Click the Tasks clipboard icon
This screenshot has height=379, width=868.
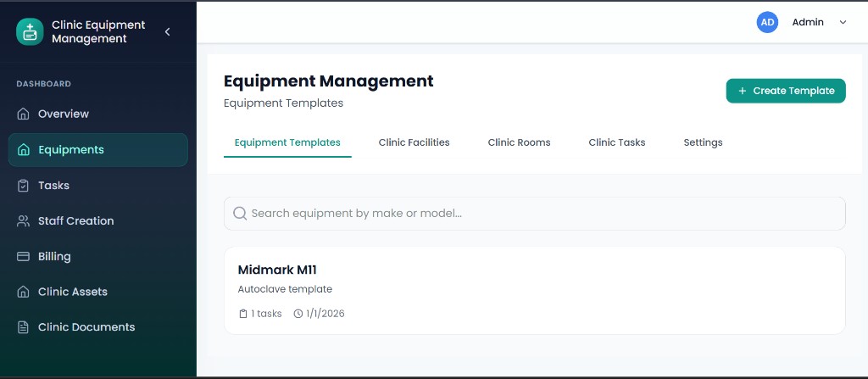point(23,186)
